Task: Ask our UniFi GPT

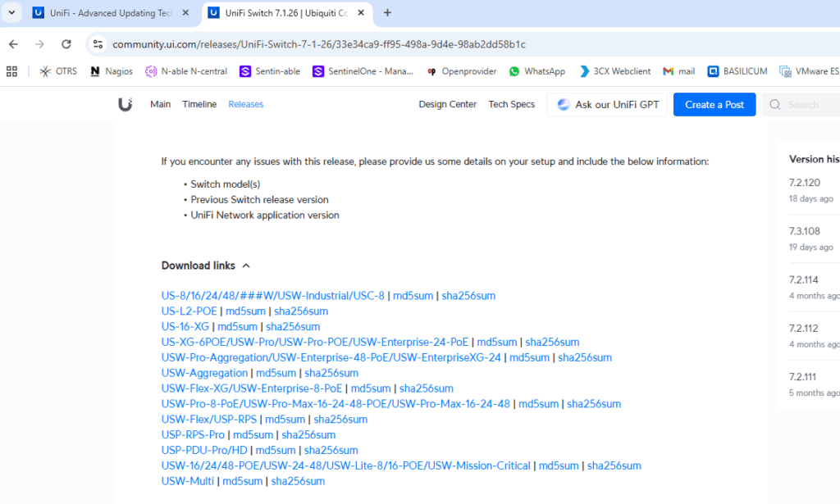Action: [x=607, y=104]
